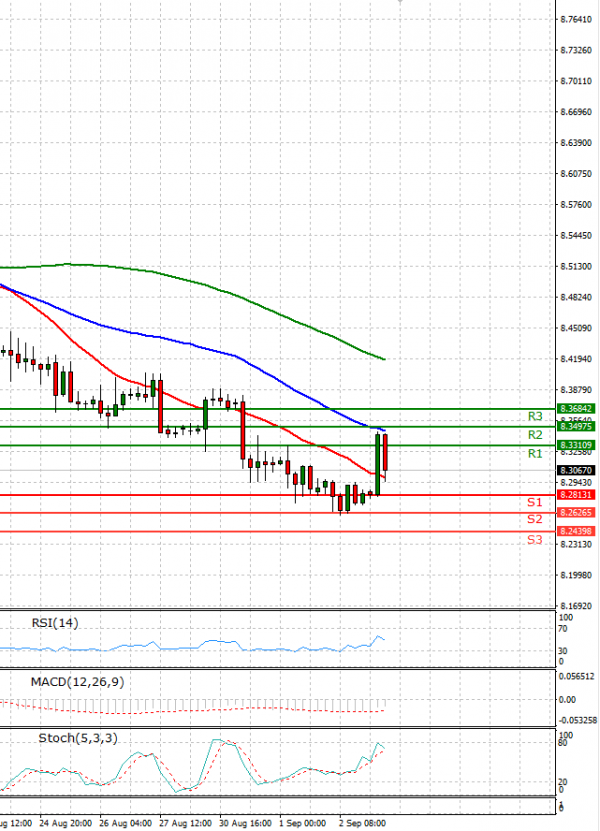Select the S1 support label

[x=535, y=502]
